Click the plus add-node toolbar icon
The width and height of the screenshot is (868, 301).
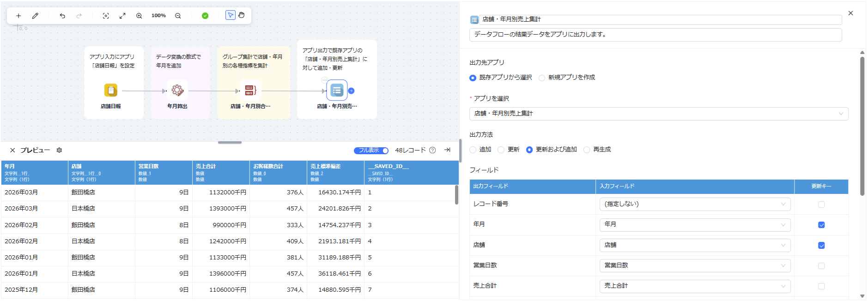coord(18,16)
